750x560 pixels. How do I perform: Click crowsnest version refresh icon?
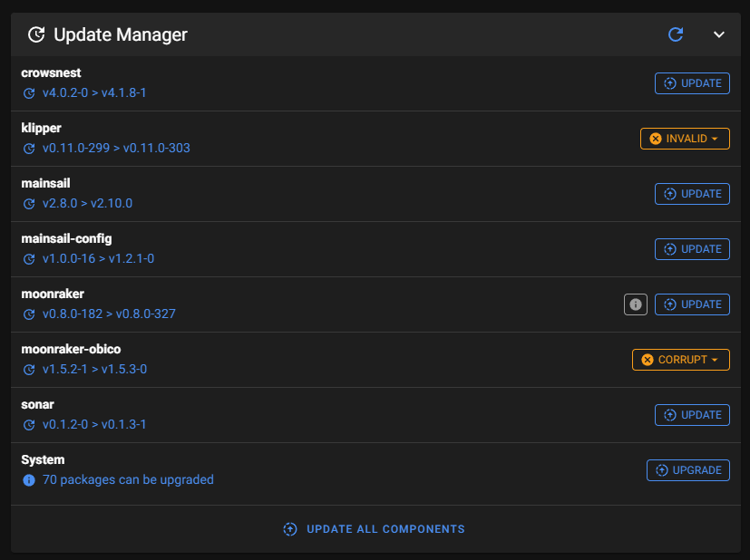pyautogui.click(x=29, y=93)
